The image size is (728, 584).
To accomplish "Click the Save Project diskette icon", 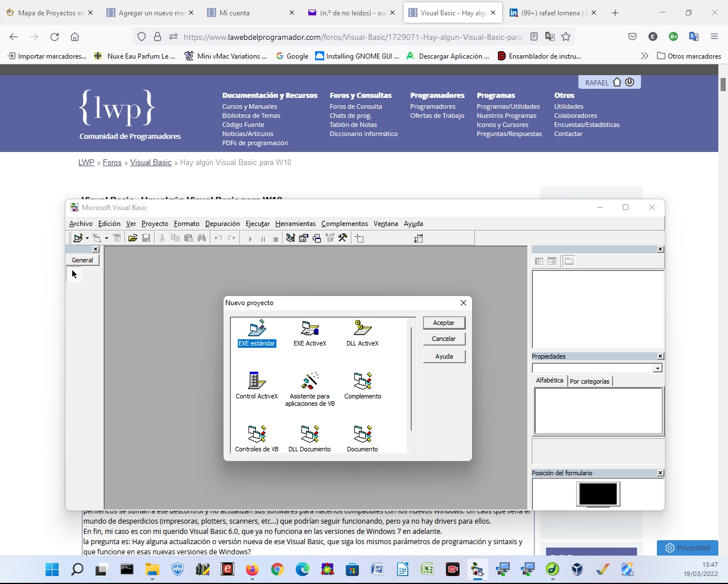I will point(146,238).
